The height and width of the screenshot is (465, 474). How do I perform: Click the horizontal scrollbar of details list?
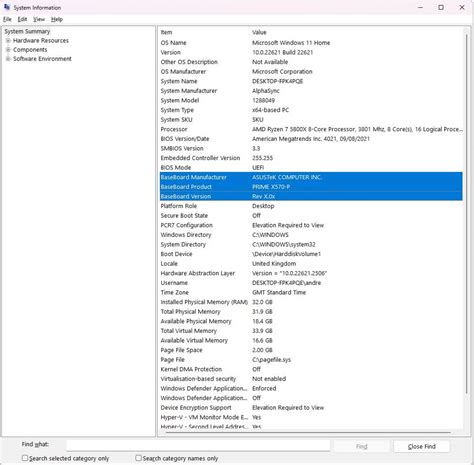tap(308, 433)
